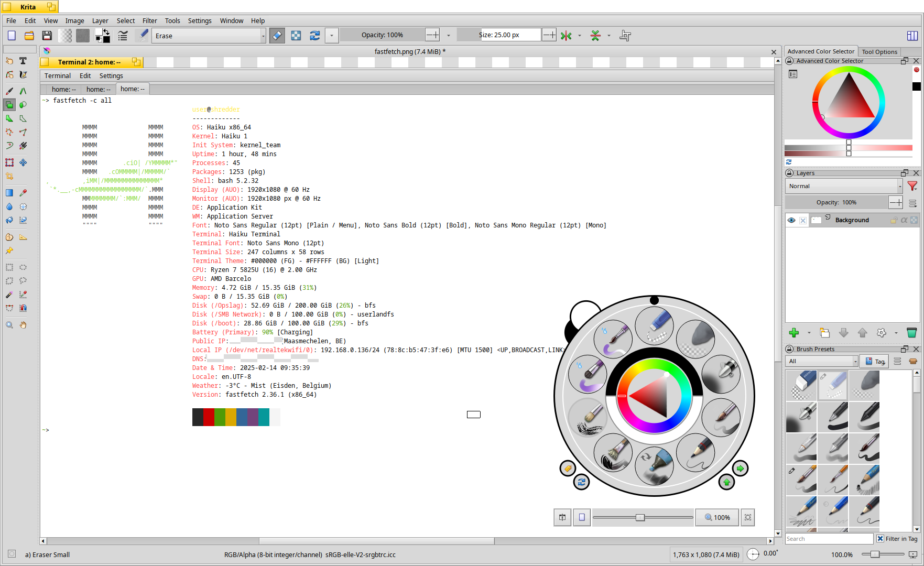Open the fill patterns chooser
924x566 pixels.
[x=83, y=36]
